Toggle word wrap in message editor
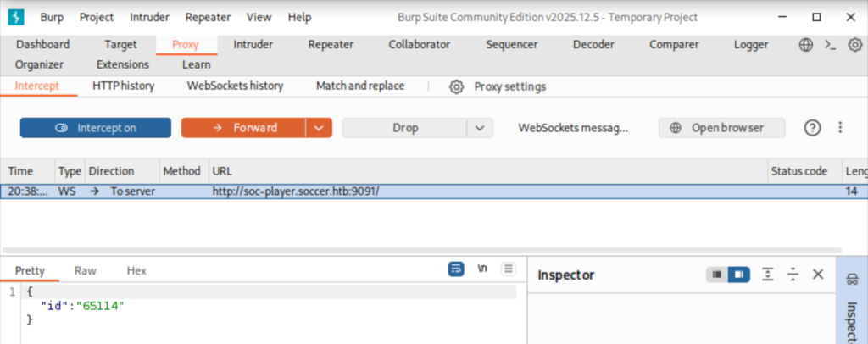The image size is (868, 344). click(x=457, y=269)
